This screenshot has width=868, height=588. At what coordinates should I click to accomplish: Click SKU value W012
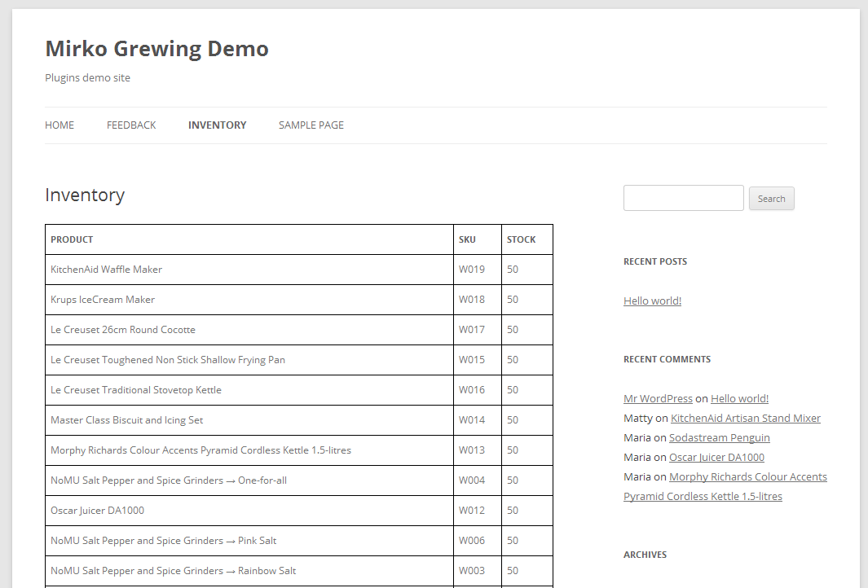[472, 511]
